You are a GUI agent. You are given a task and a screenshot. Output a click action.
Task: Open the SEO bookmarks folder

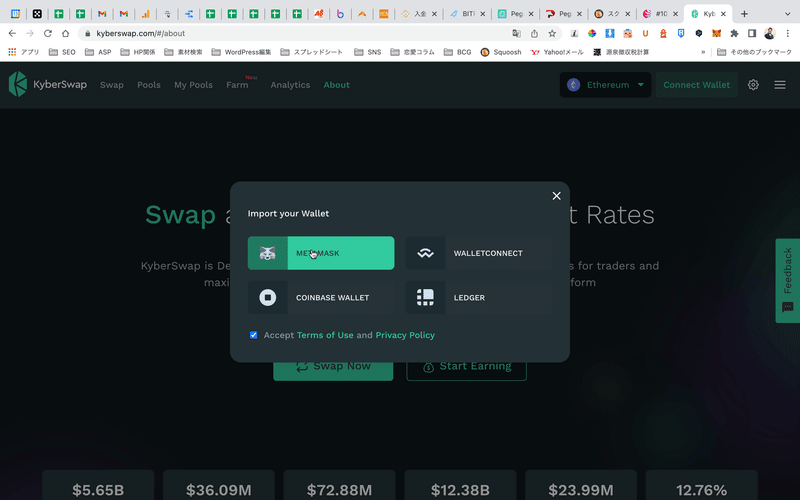point(62,52)
